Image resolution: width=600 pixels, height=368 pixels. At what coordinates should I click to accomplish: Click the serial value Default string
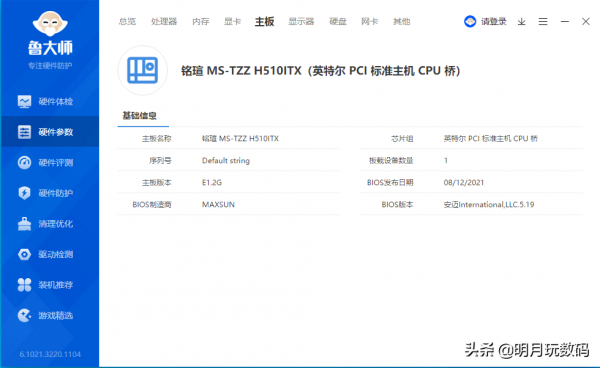[226, 161]
